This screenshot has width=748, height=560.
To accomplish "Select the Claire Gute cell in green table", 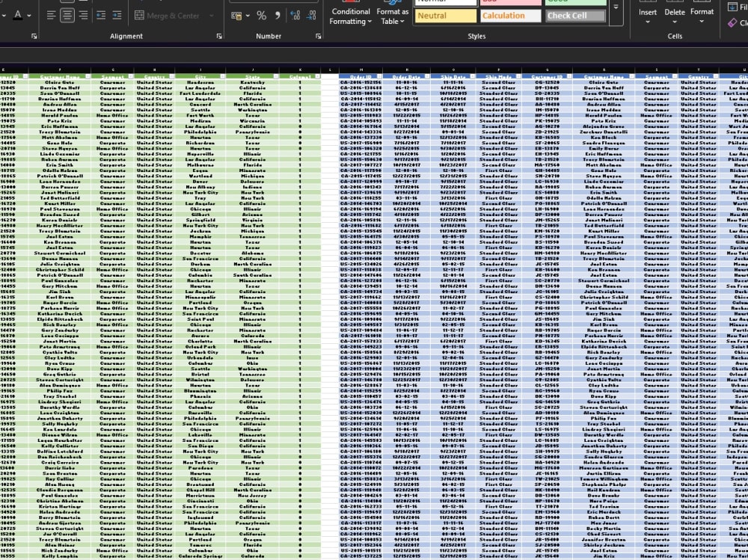I will [x=60, y=82].
